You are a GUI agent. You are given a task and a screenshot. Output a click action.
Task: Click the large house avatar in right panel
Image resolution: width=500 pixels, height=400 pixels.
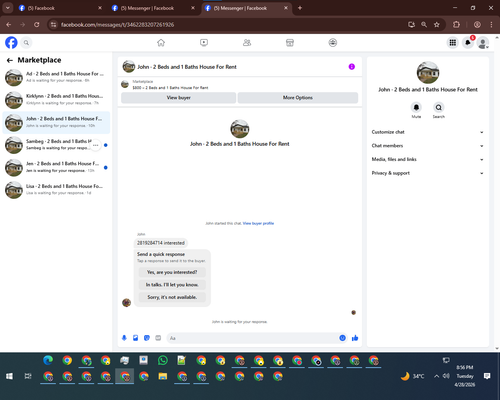(428, 72)
